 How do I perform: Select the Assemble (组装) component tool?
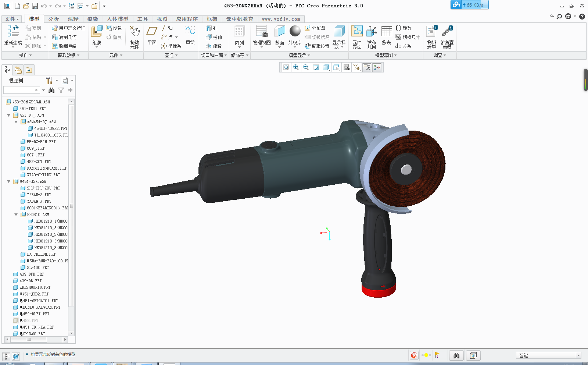(x=97, y=32)
